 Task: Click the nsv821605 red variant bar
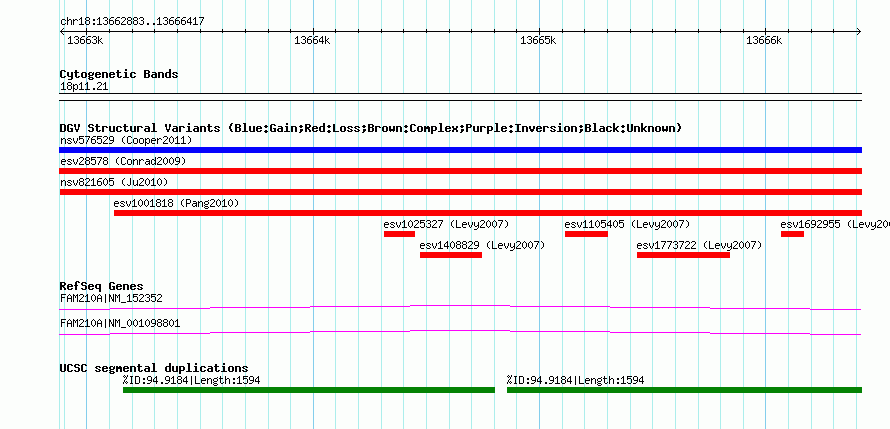pos(460,192)
